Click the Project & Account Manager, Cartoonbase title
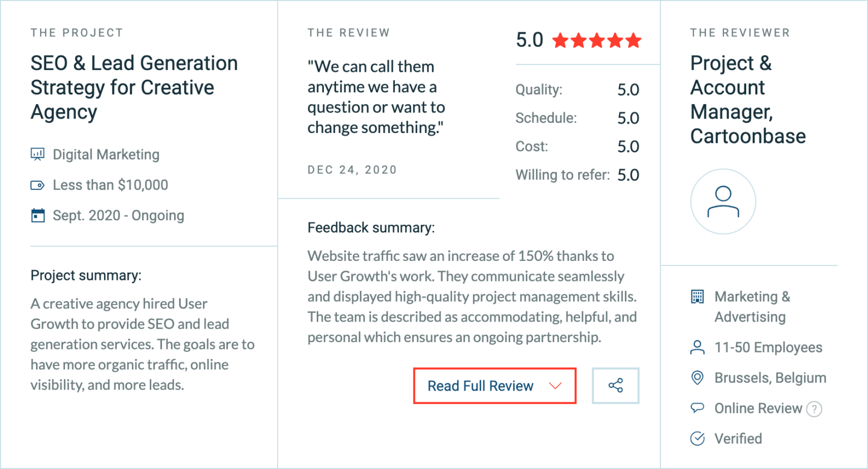 pos(748,100)
